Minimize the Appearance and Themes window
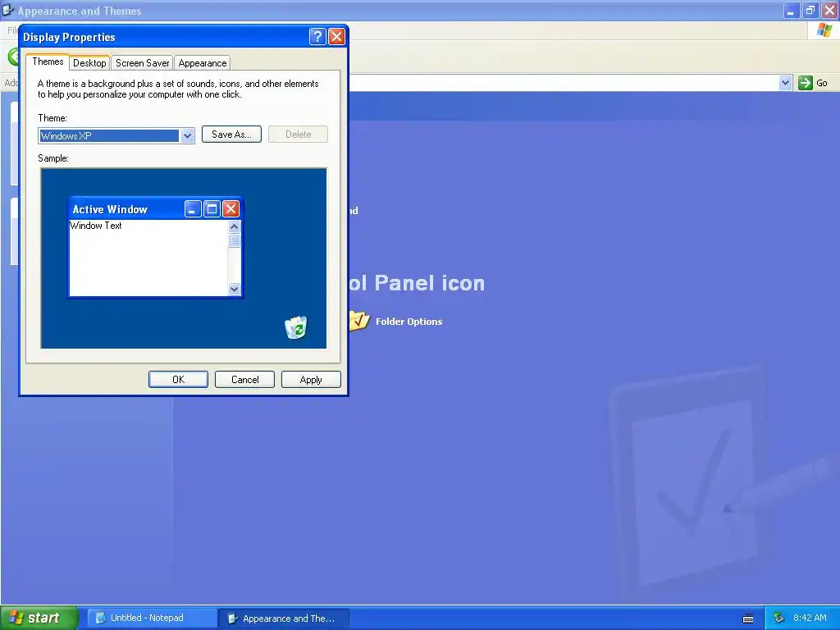 coord(791,10)
